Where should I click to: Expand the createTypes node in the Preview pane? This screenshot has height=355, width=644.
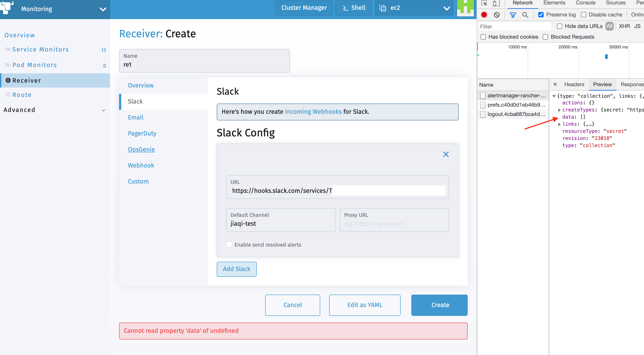tap(559, 110)
